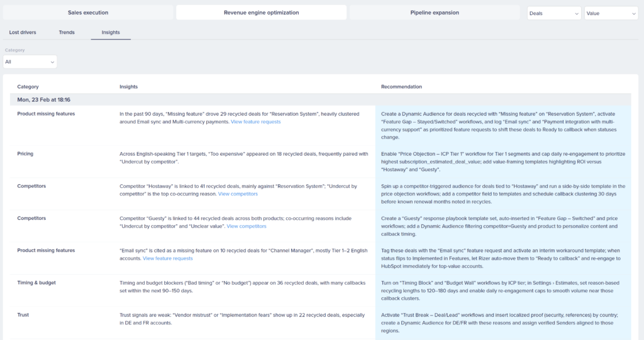The width and height of the screenshot is (644, 340).
Task: Open View feature requests for Reservation System insight
Action: 255,122
